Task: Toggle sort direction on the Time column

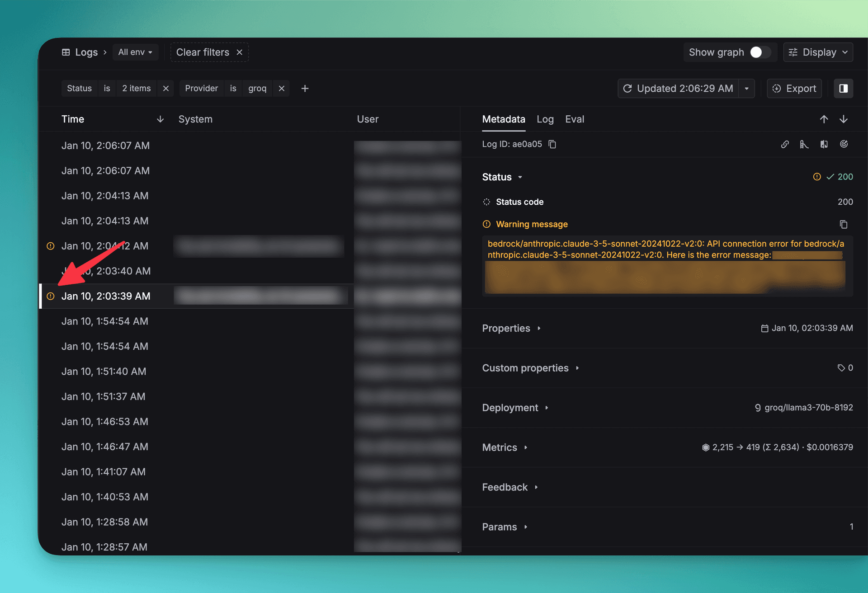Action: (x=160, y=119)
